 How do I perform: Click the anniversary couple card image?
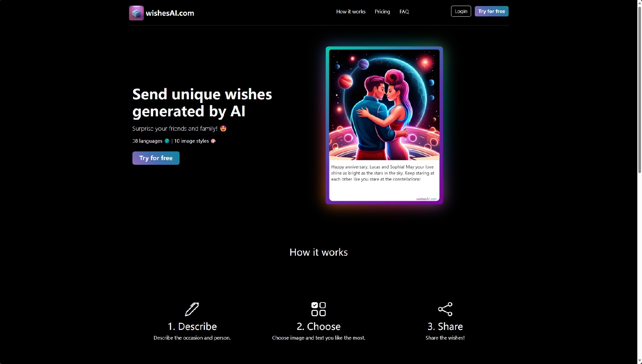click(384, 105)
